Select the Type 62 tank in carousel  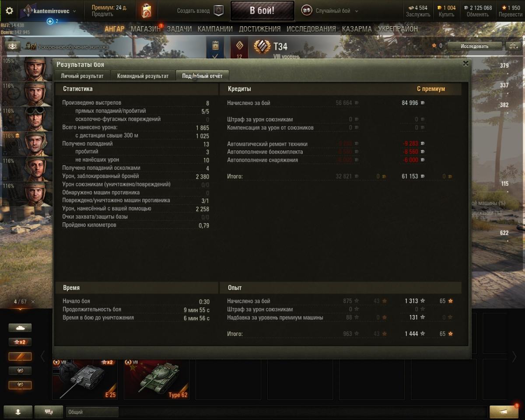tap(156, 379)
